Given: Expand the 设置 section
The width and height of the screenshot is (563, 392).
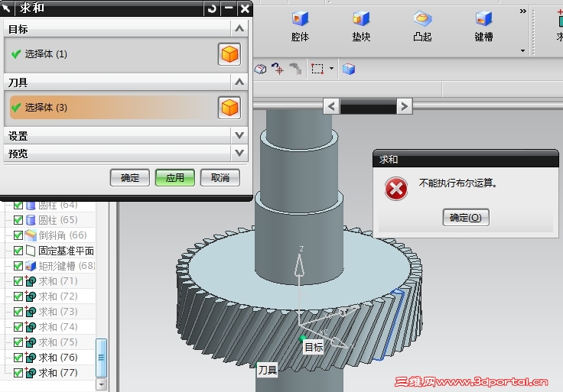Looking at the screenshot, I should [x=239, y=135].
